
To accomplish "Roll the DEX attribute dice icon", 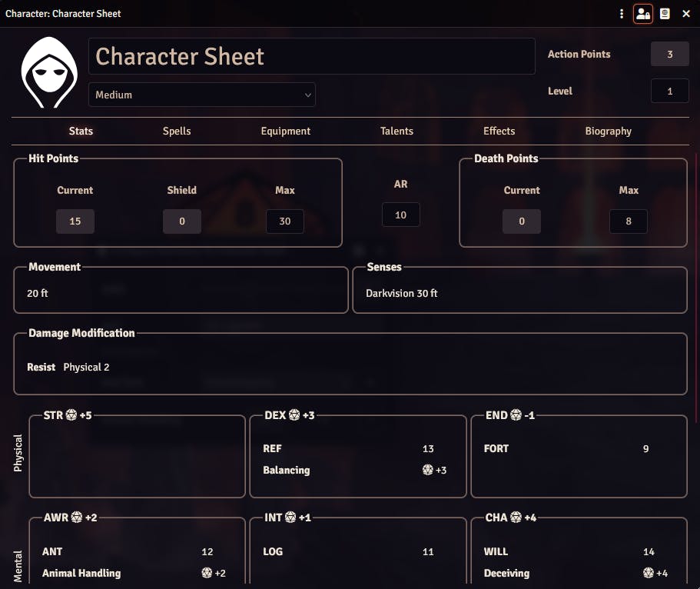I will point(294,415).
